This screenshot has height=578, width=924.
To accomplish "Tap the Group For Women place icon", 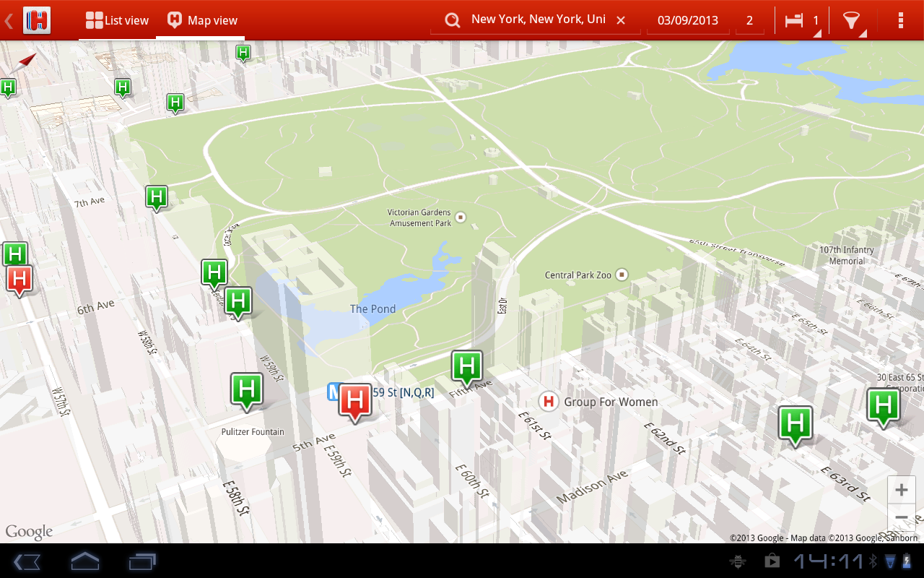I will 549,402.
